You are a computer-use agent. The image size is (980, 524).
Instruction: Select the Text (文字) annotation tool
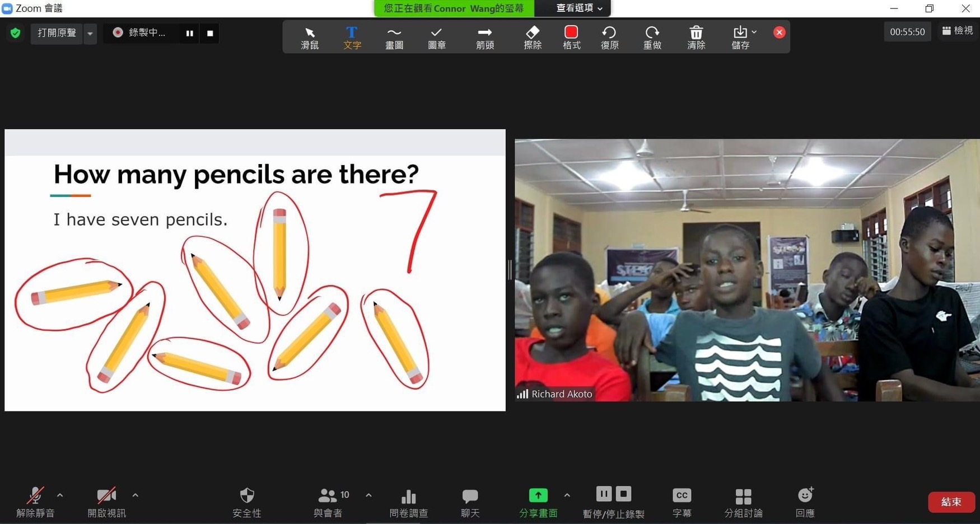[x=352, y=38]
